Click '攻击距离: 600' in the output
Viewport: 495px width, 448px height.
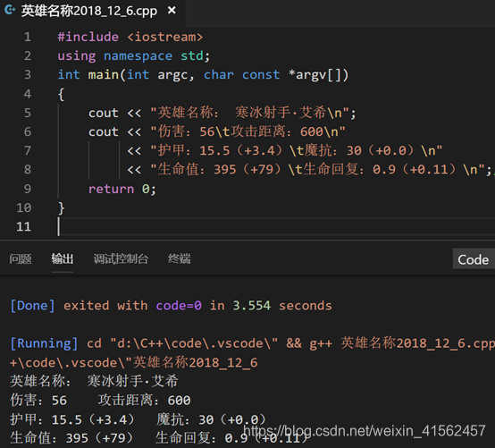[x=144, y=401]
